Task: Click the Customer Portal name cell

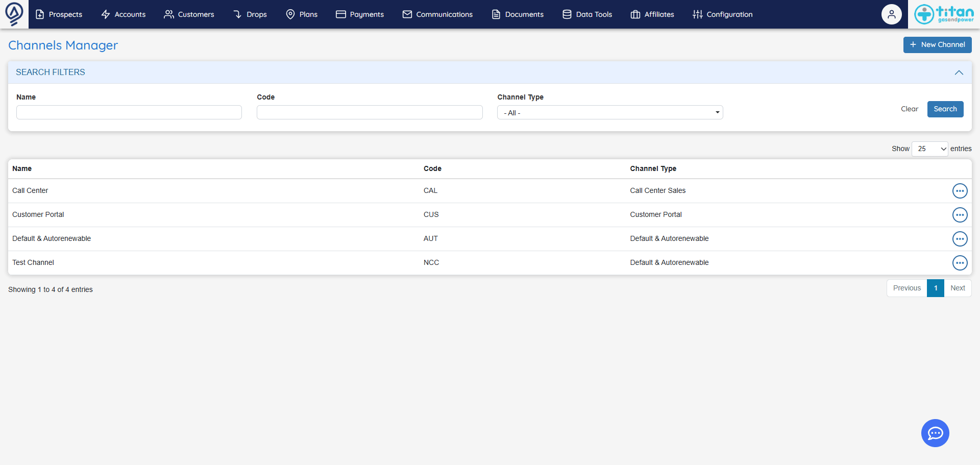Action: pos(38,214)
